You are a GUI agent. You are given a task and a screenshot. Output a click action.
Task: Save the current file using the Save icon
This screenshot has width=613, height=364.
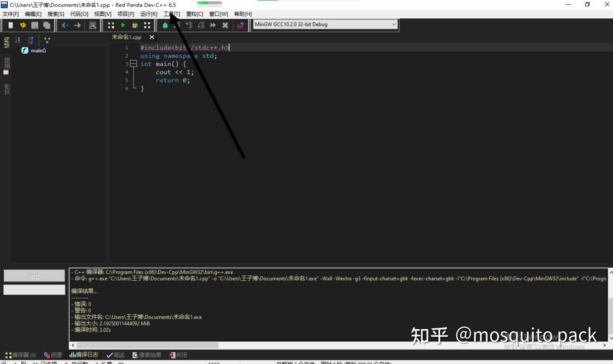click(x=34, y=25)
